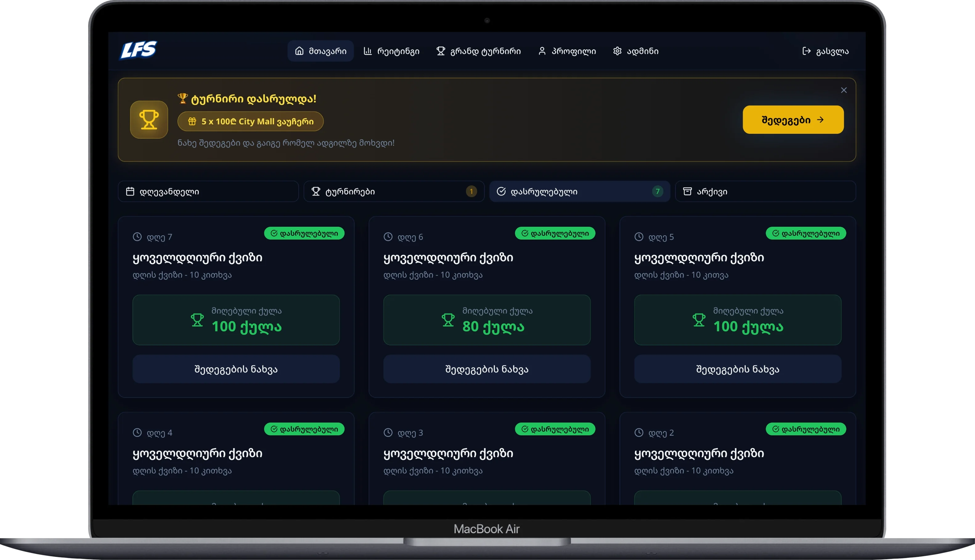View results for დღე 5 quiz
The height and width of the screenshot is (560, 975).
tap(738, 369)
